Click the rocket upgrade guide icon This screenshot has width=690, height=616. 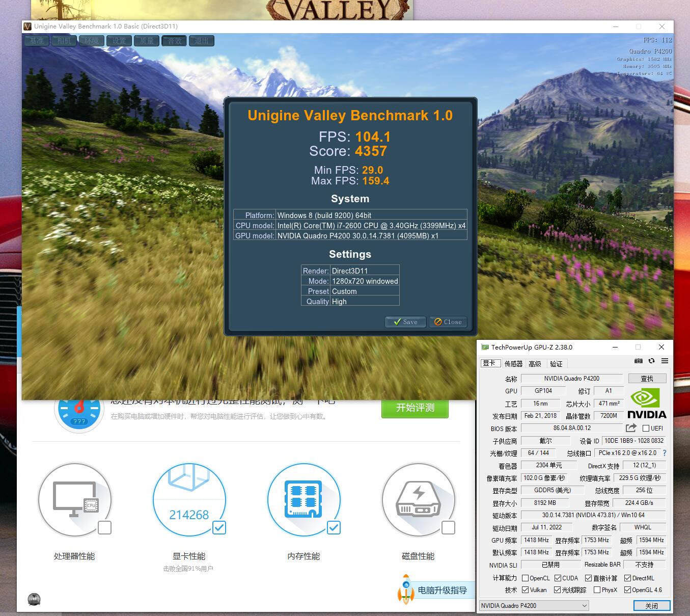coord(406,590)
